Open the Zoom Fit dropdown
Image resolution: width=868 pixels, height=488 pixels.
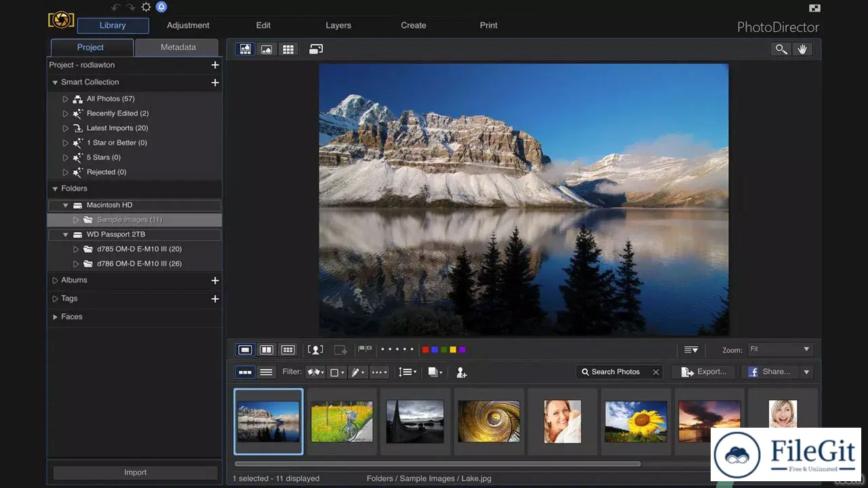(x=780, y=349)
